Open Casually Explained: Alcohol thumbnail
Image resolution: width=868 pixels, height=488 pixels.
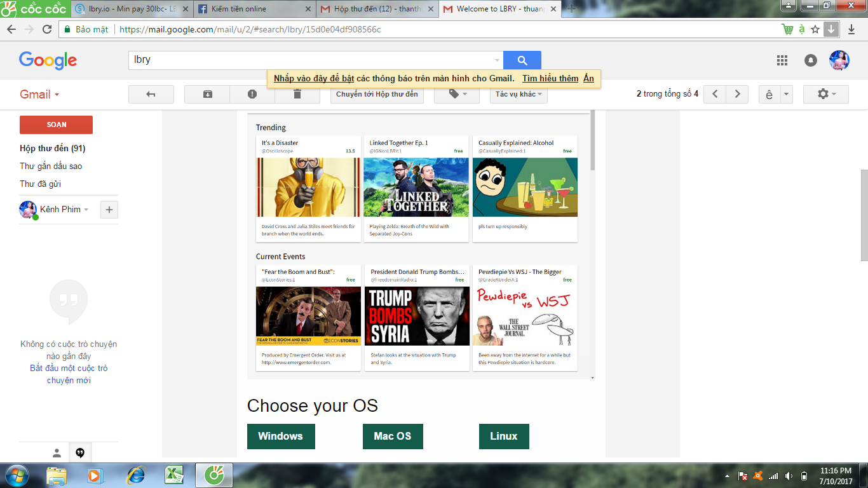(x=525, y=187)
